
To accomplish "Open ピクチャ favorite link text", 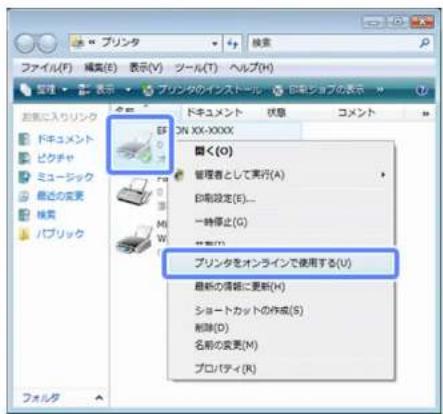I will [x=55, y=158].
